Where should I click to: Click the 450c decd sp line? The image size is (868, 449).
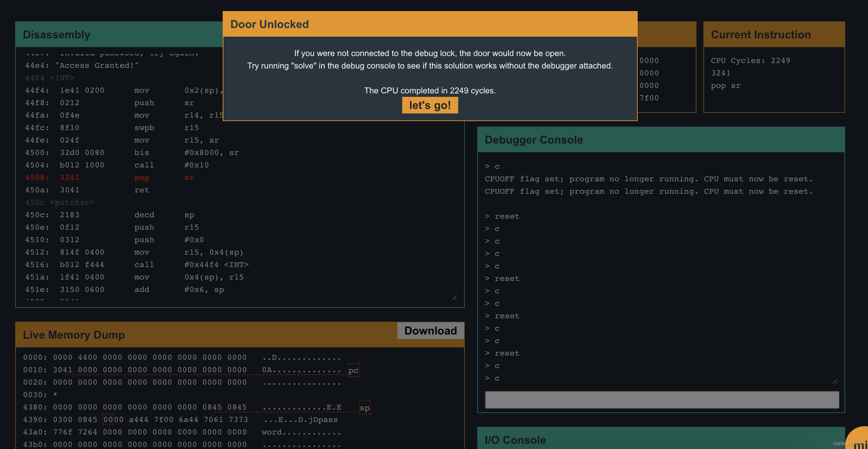(x=110, y=215)
